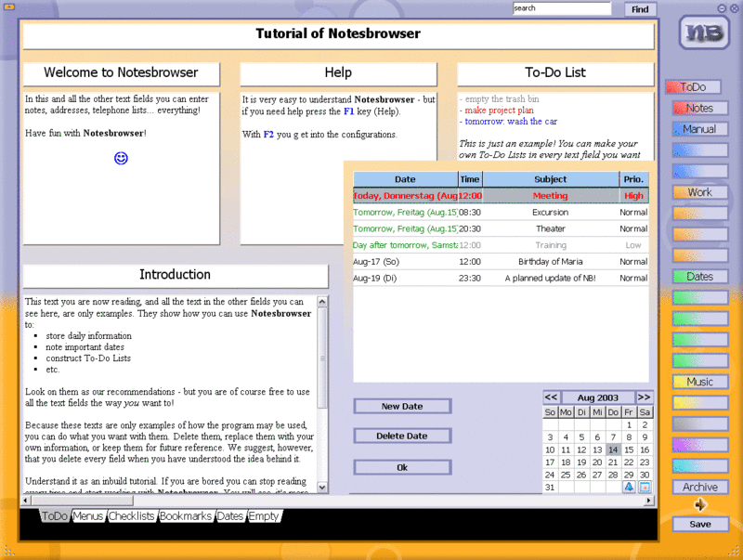Click the blue F1 link in Help text
This screenshot has height=560, width=743.
pyautogui.click(x=349, y=111)
